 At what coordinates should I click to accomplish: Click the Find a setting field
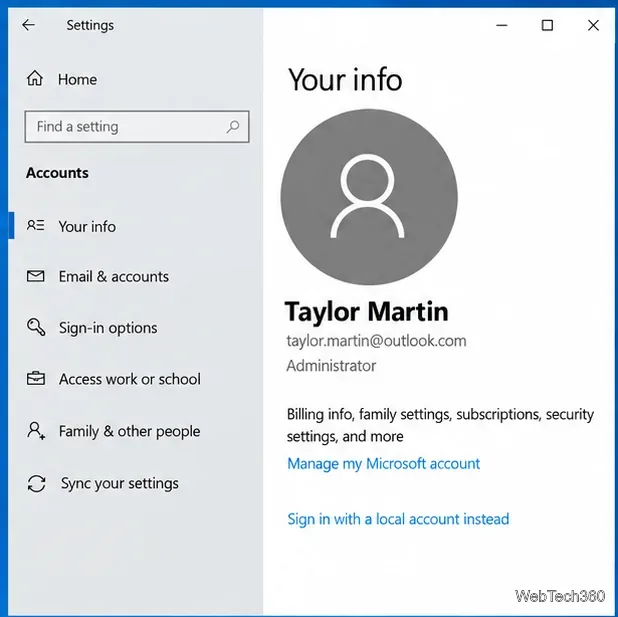click(x=137, y=127)
